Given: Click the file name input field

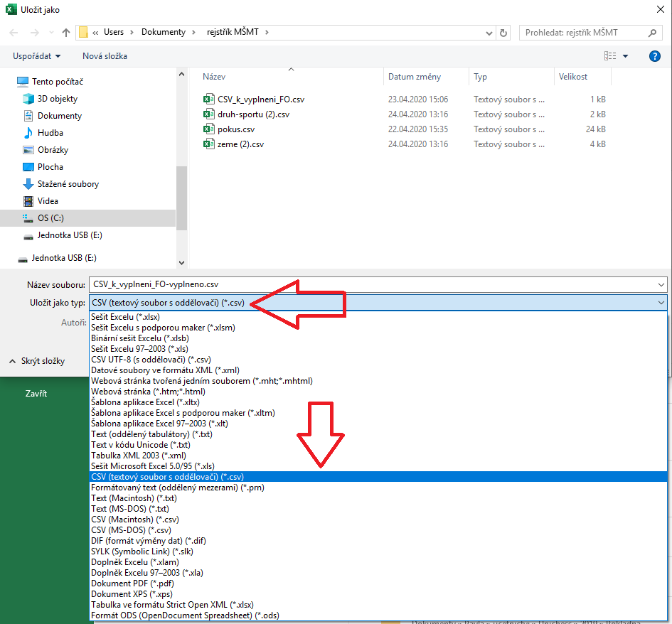Looking at the screenshot, I should [373, 284].
